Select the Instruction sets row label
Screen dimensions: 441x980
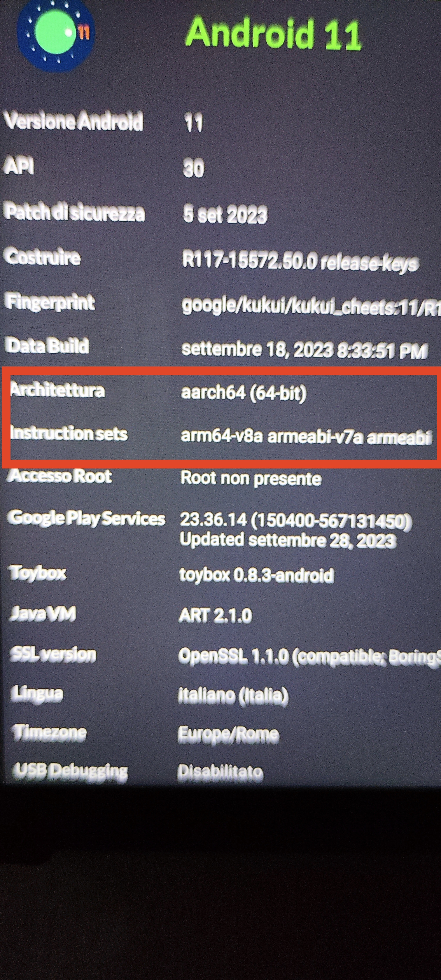(69, 433)
